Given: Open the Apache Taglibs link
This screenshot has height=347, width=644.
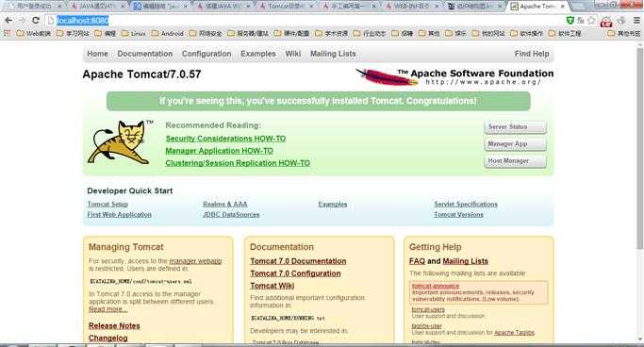Looking at the screenshot, I should pyautogui.click(x=514, y=333).
